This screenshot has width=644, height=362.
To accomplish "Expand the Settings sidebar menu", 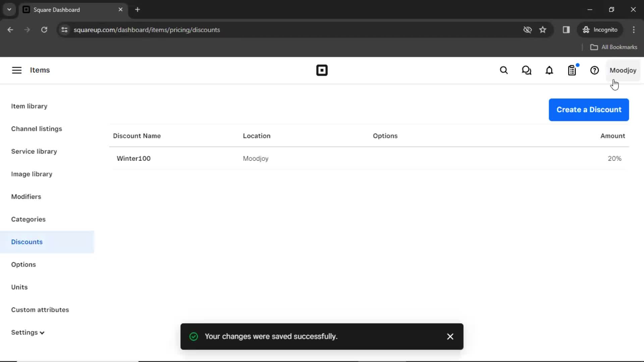I will click(x=28, y=333).
